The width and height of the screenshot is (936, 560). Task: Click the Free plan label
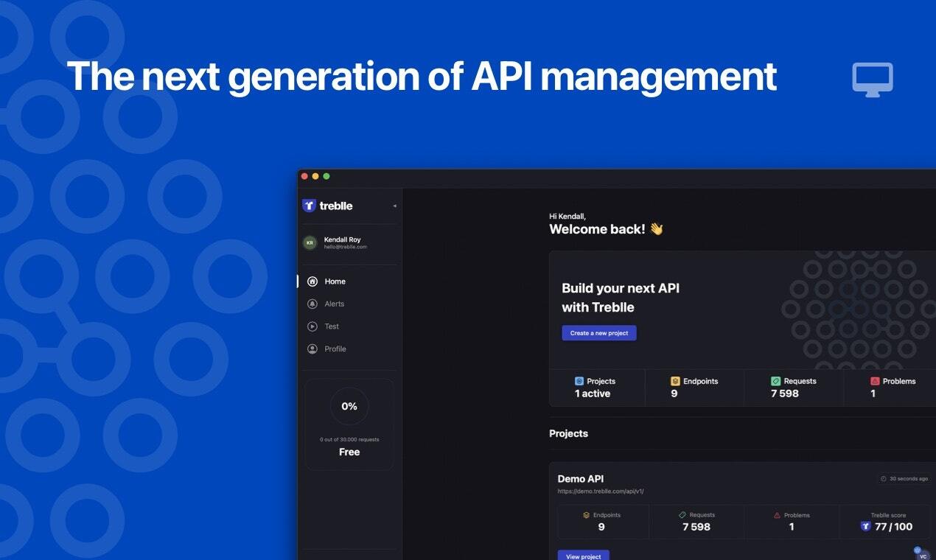tap(349, 452)
